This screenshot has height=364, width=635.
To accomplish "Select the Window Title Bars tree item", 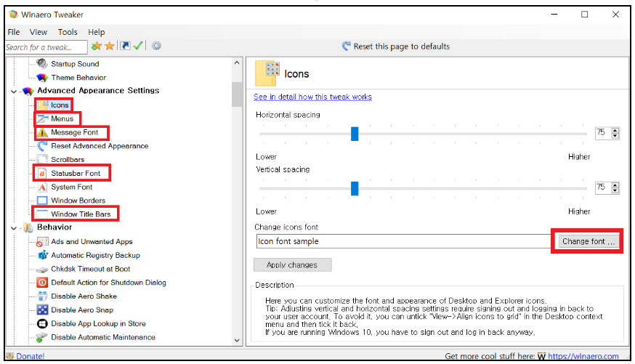I will (81, 214).
